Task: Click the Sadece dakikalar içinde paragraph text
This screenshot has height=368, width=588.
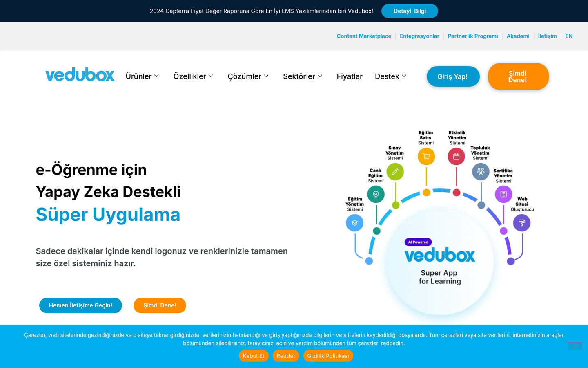Action: point(162,257)
